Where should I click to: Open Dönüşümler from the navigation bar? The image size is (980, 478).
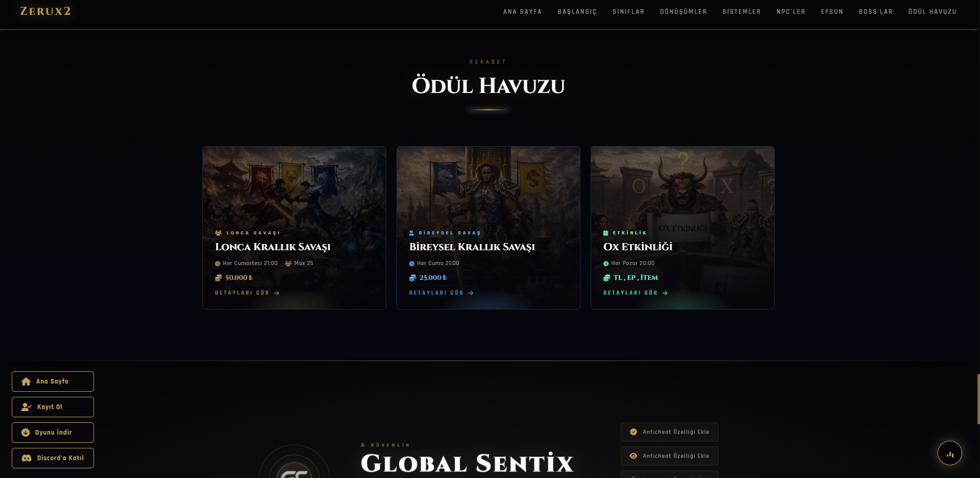tap(683, 12)
